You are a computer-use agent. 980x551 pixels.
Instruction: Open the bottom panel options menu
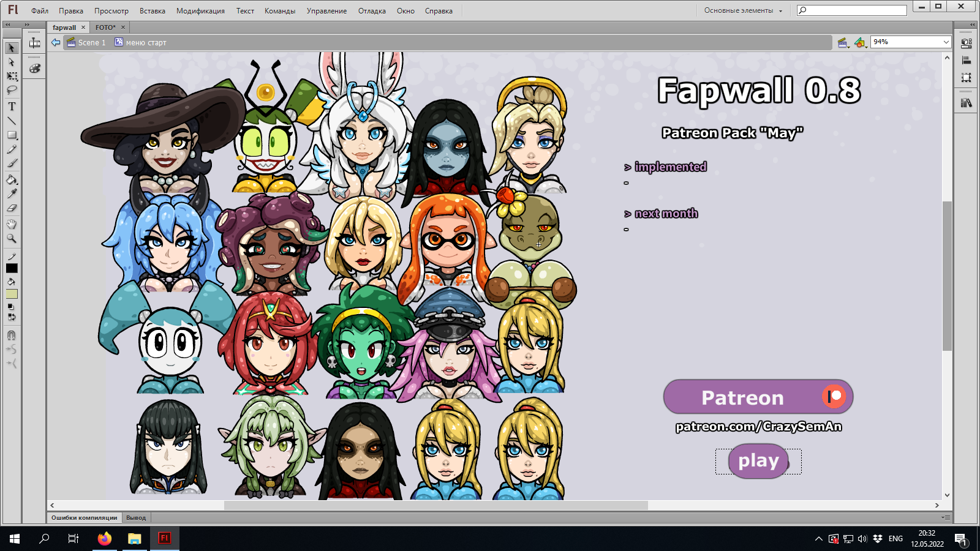[x=946, y=517]
